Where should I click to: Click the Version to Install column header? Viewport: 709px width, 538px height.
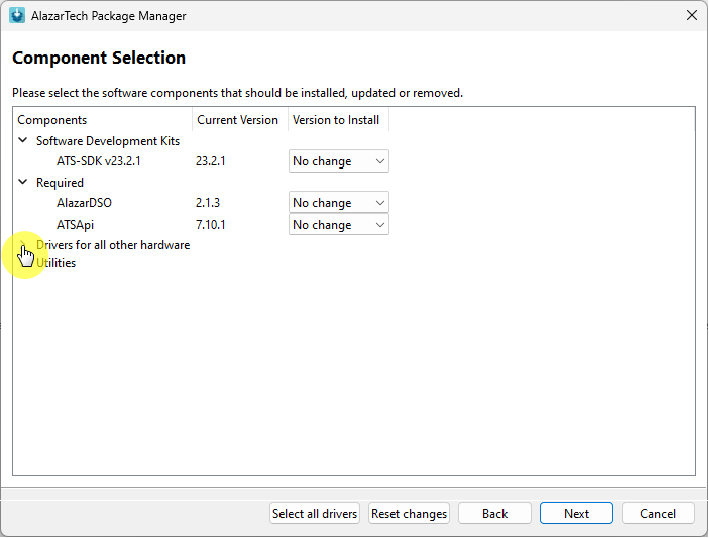338,120
